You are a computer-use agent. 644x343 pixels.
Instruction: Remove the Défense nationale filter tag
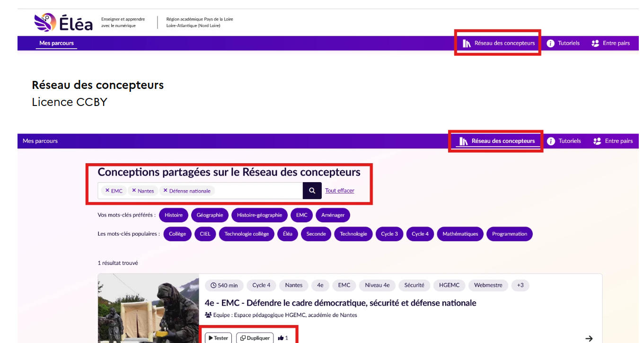(x=165, y=191)
